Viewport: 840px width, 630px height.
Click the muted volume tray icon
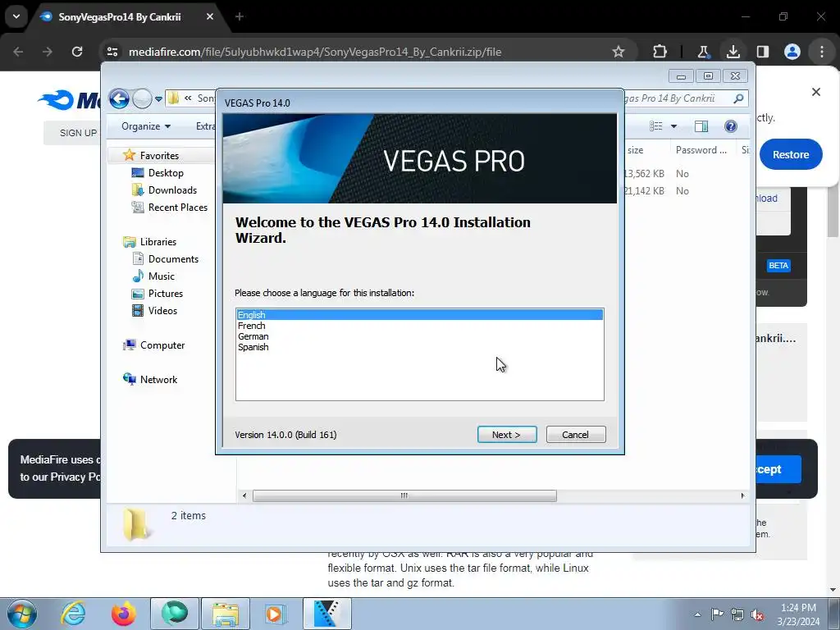point(757,614)
